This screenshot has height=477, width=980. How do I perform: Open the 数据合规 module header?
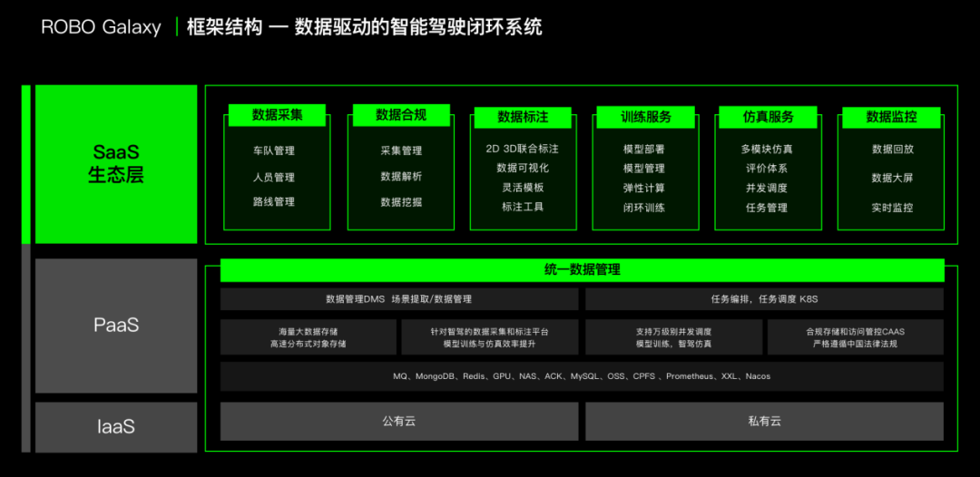pyautogui.click(x=401, y=115)
